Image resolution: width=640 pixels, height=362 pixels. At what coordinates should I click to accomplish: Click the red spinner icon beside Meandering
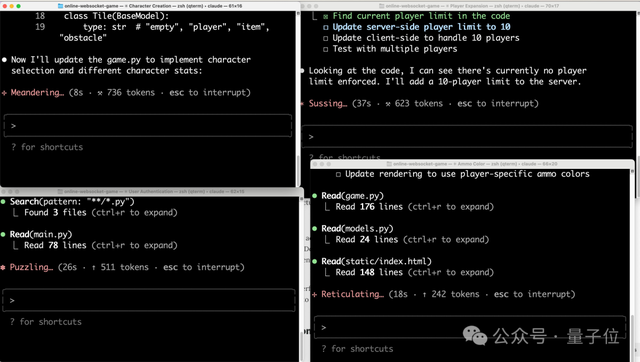tap(4, 93)
